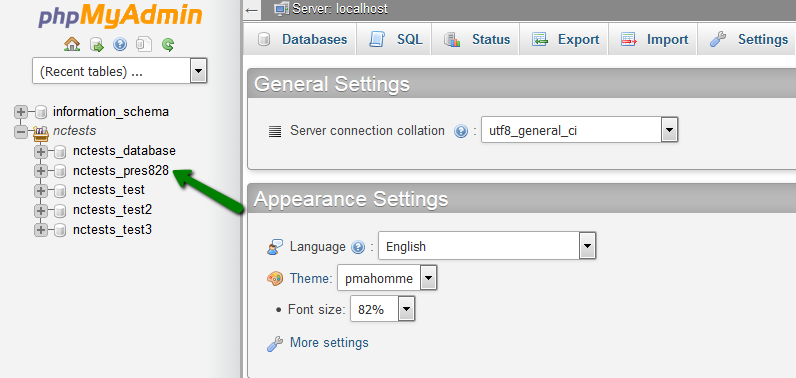
Task: Open the More settings link
Action: 329,342
